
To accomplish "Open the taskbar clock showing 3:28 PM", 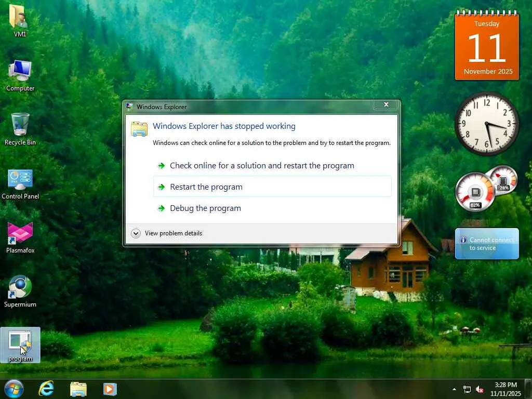I will tap(506, 389).
